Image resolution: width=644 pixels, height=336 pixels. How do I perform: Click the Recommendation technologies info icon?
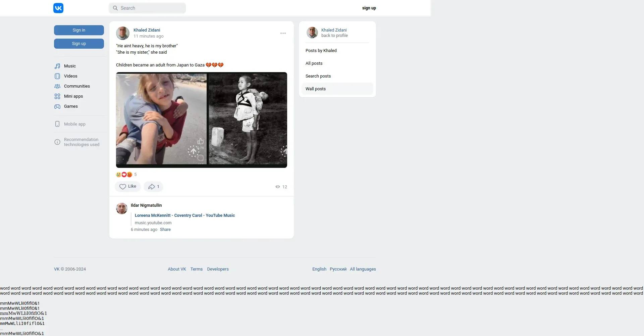click(x=57, y=142)
